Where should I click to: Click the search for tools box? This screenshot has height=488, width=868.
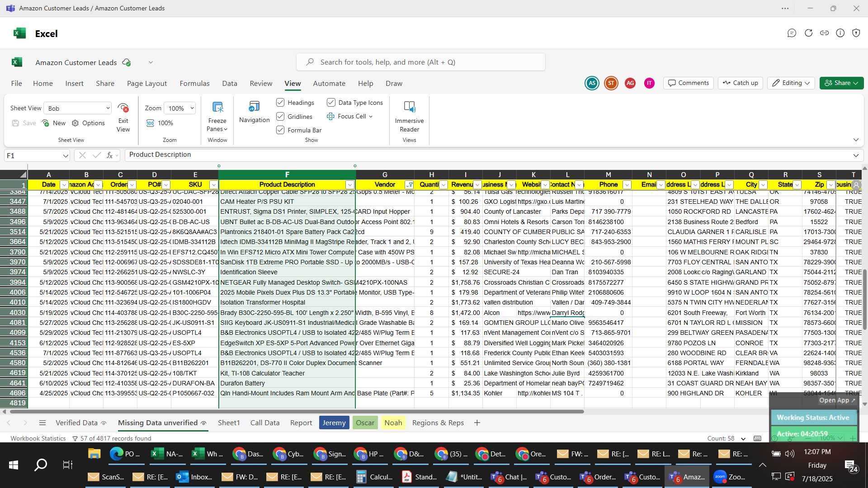point(421,62)
